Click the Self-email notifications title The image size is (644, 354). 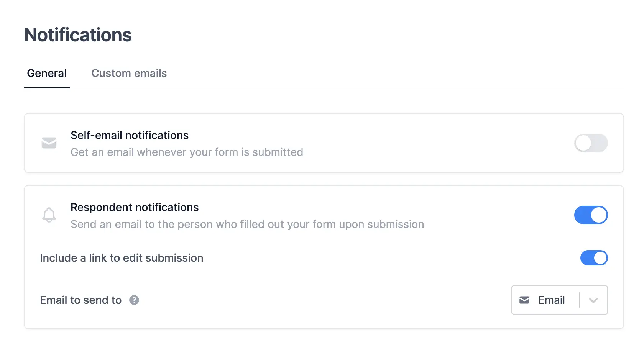(x=130, y=135)
